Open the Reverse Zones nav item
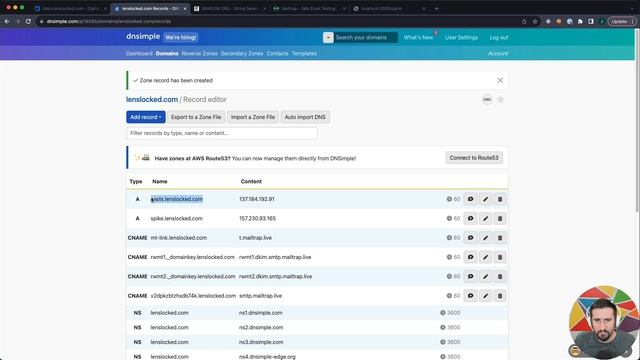640x360 pixels. coord(200,53)
